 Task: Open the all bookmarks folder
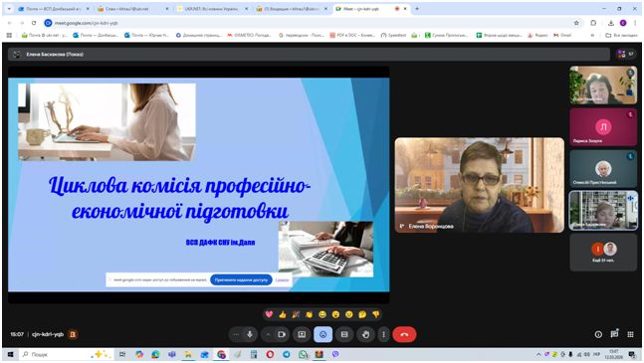click(x=621, y=35)
